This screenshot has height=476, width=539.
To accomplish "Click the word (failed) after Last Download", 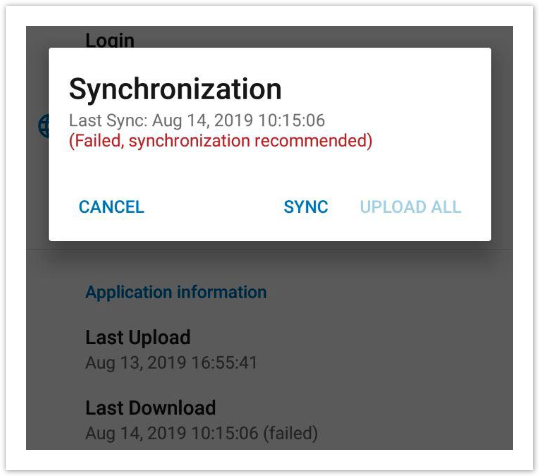I will pos(290,433).
